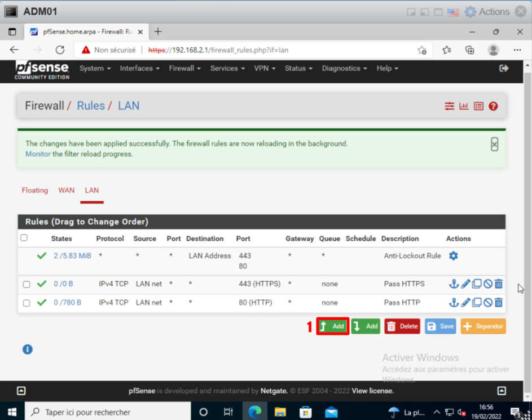Image resolution: width=532 pixels, height=420 pixels.
Task: Open Anti-Lockout Rule settings gear
Action: [x=453, y=256]
